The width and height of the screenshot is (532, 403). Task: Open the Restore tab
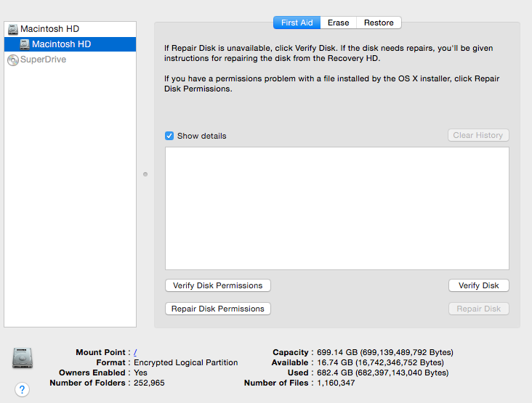point(379,23)
